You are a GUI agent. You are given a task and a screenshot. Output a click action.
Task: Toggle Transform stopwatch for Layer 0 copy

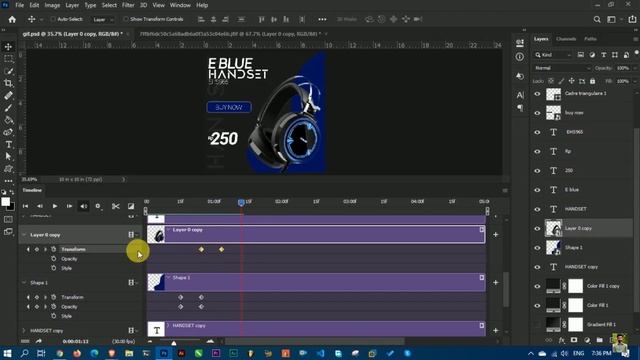click(53, 249)
